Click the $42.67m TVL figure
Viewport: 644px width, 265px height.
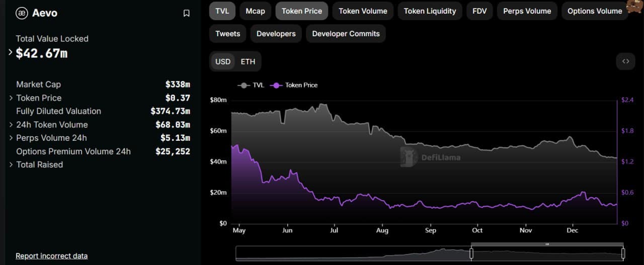[x=41, y=53]
